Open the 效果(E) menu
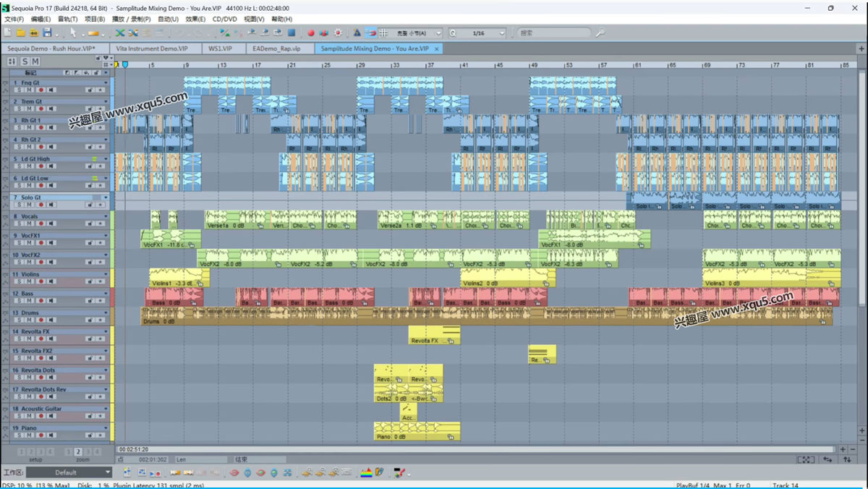Viewport: 868px width, 489px height. [195, 19]
